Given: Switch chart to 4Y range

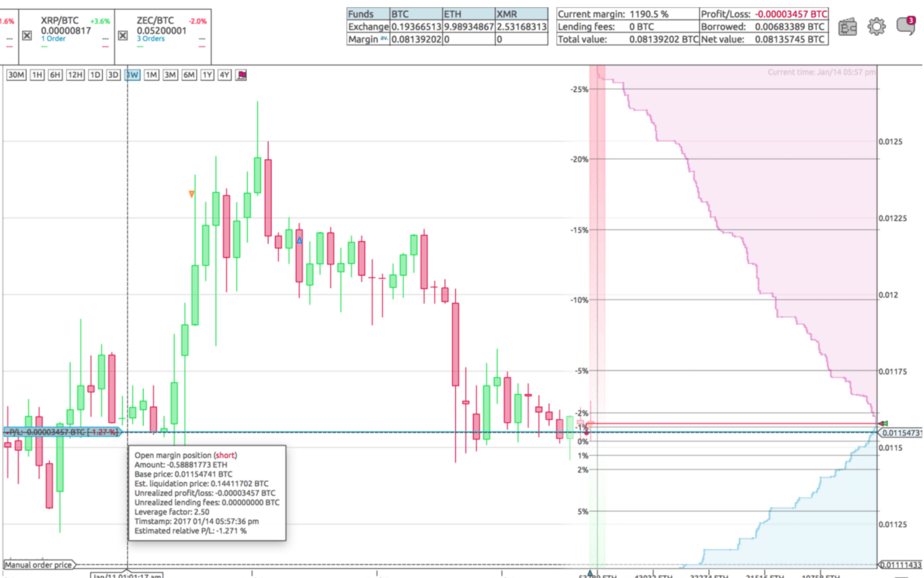Looking at the screenshot, I should coord(224,75).
